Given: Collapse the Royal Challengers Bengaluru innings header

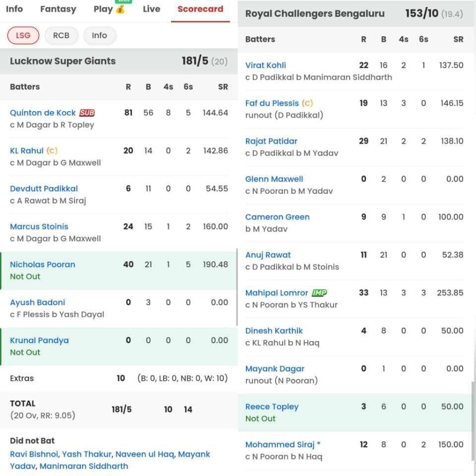Looking at the screenshot, I should pos(356,13).
